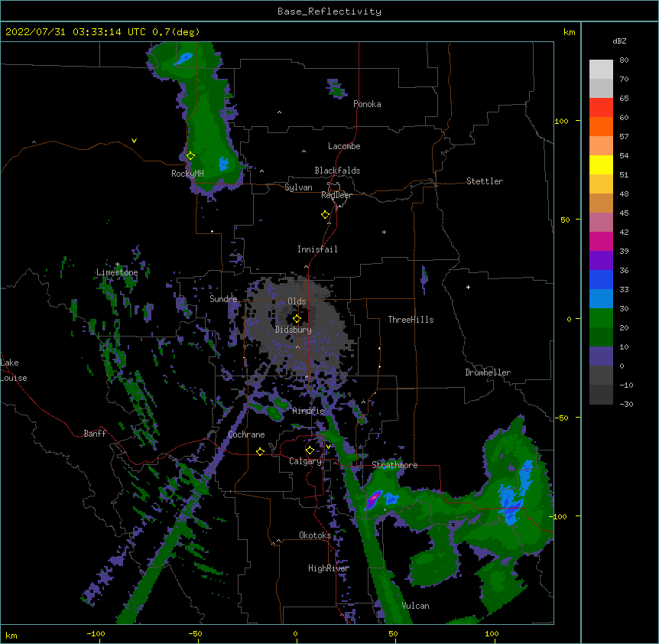Pick the magenta 42-39 dBZ legend swatch
Screen dimensions: 659x644
[x=601, y=241]
